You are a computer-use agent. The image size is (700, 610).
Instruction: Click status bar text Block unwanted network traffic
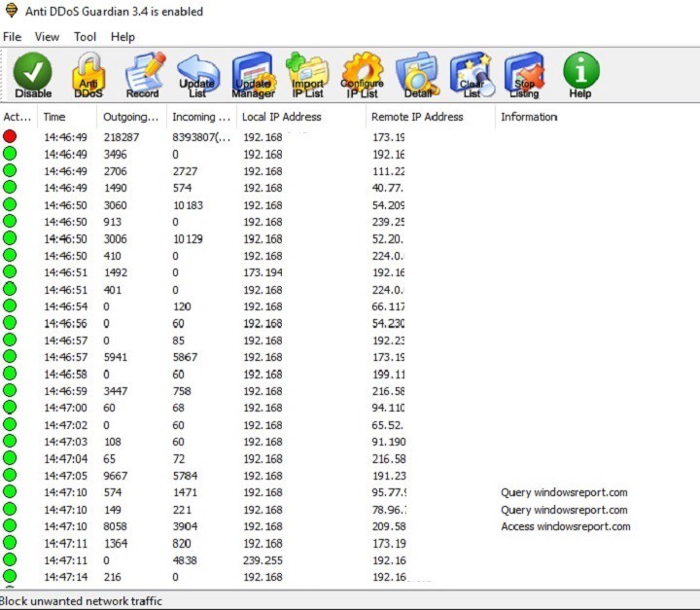coord(81,600)
